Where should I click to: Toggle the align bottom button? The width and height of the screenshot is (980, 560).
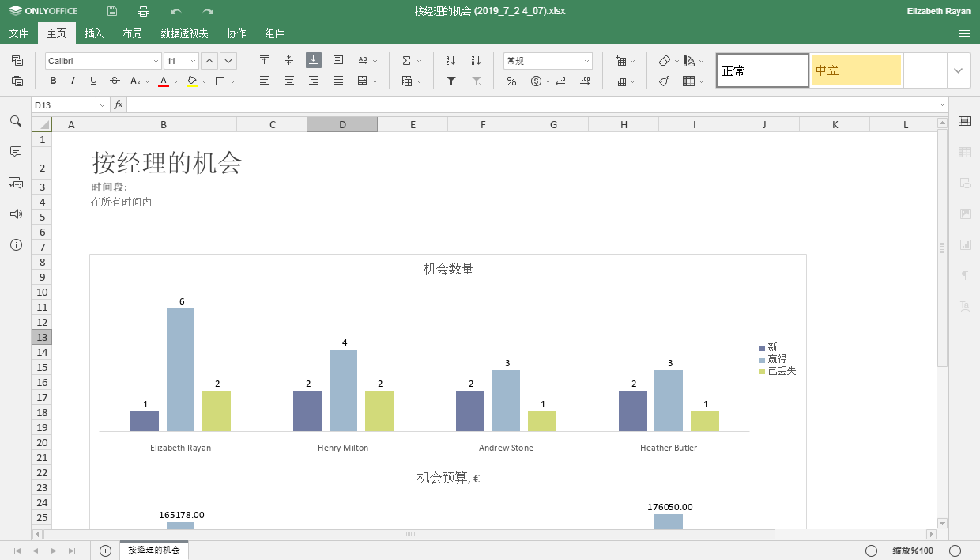pyautogui.click(x=314, y=61)
